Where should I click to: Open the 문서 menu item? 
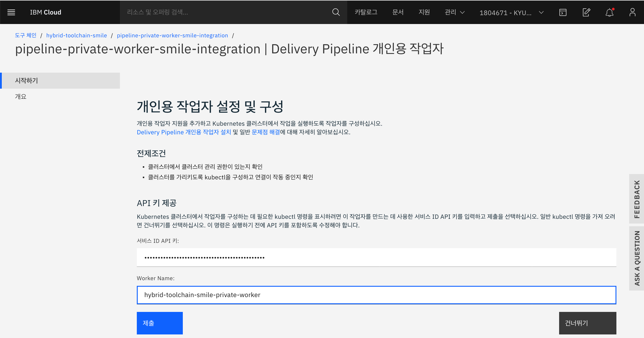coord(398,12)
